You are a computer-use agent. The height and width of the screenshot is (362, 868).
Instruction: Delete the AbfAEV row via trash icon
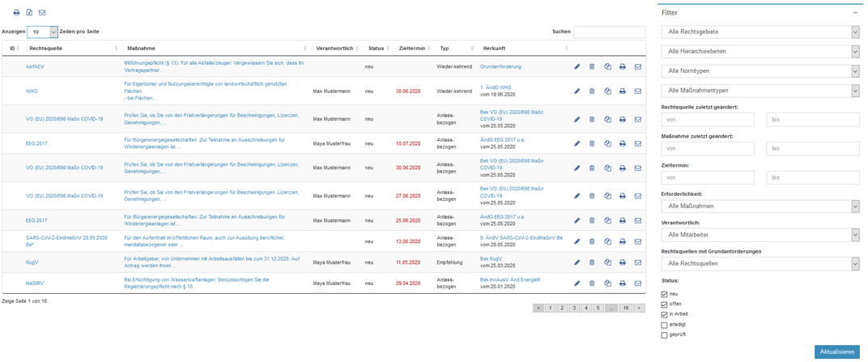pos(592,66)
